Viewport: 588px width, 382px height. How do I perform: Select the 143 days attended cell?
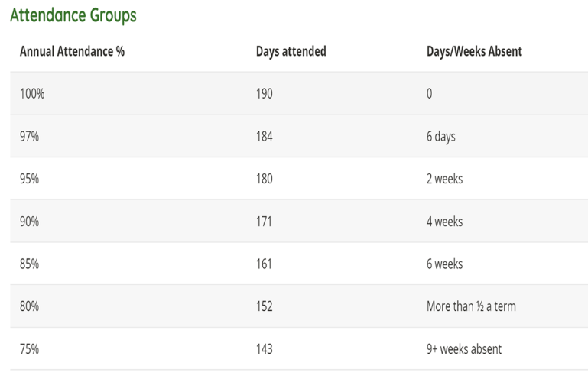tap(264, 349)
